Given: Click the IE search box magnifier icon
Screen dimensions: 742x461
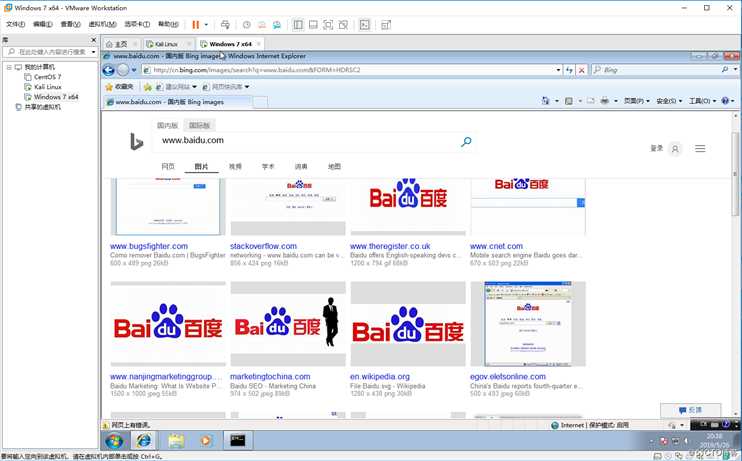Looking at the screenshot, I should pyautogui.click(x=725, y=70).
